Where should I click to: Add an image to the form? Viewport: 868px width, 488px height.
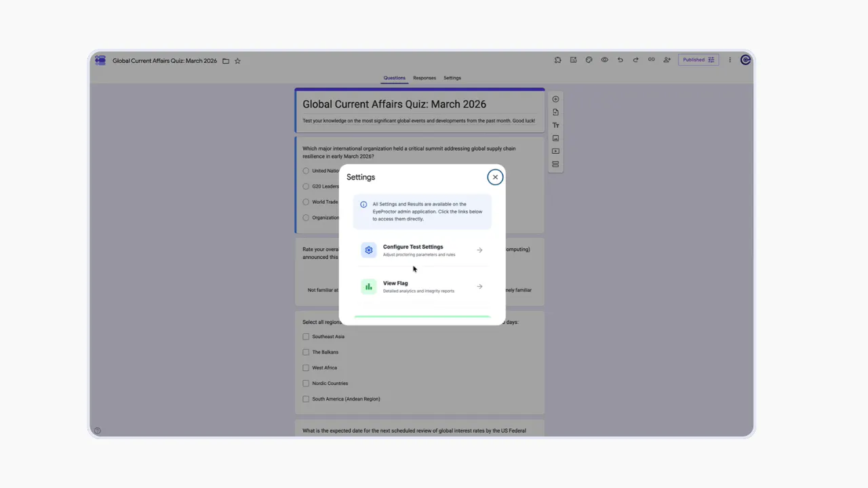click(x=555, y=138)
